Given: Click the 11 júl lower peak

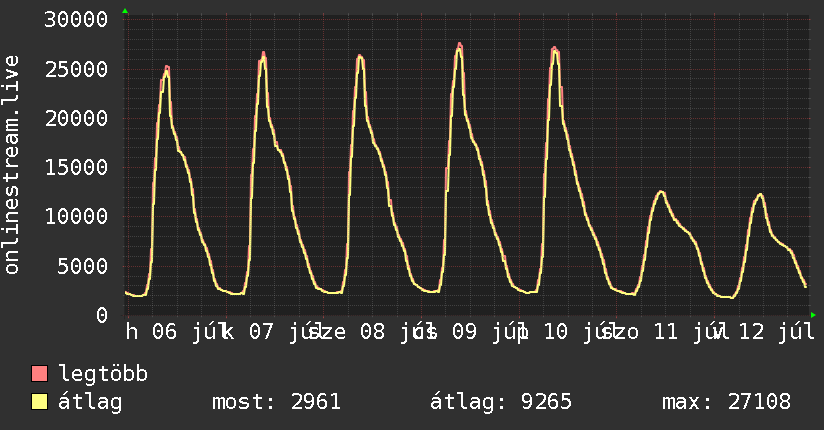Looking at the screenshot, I should click(x=661, y=192).
